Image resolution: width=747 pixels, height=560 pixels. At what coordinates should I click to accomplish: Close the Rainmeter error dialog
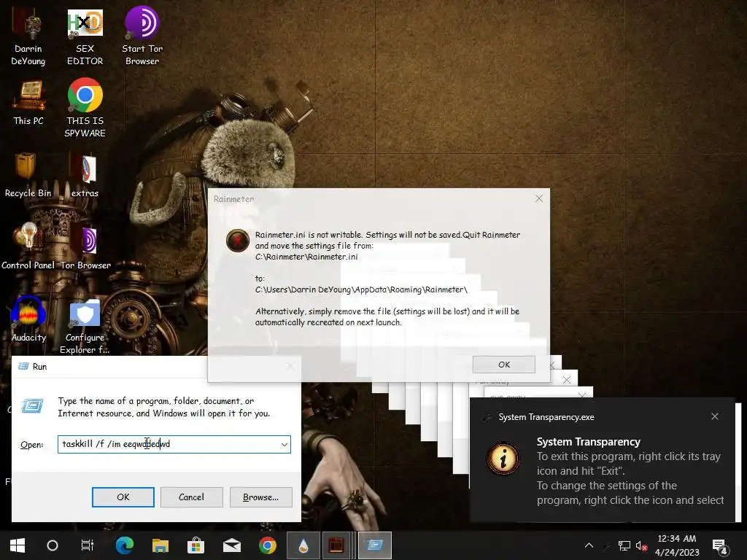pyautogui.click(x=539, y=198)
